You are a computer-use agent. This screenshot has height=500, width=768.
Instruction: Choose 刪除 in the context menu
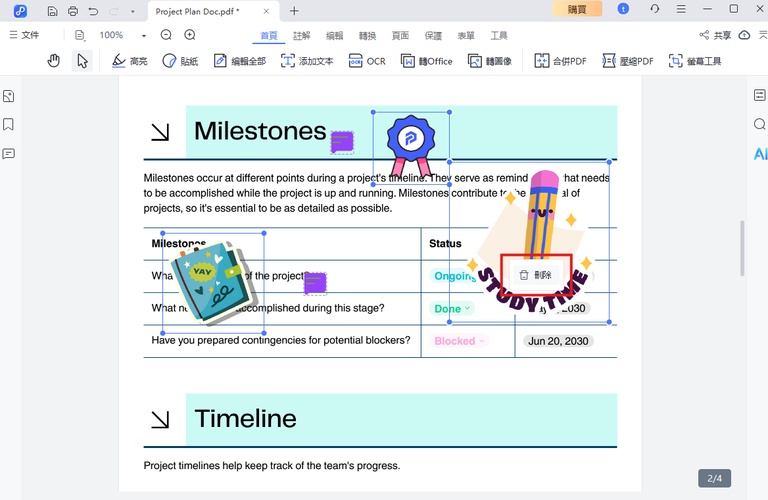coord(536,275)
